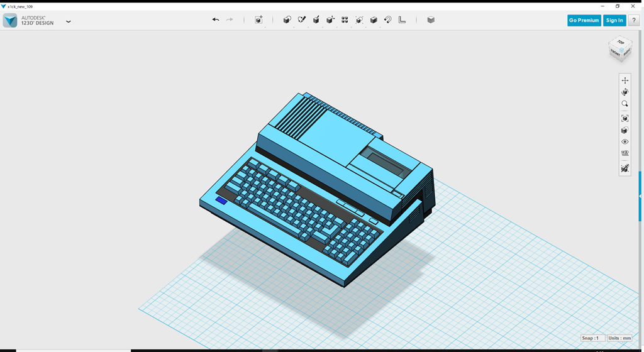Toggle snapping in the right navigation bar

[625, 168]
